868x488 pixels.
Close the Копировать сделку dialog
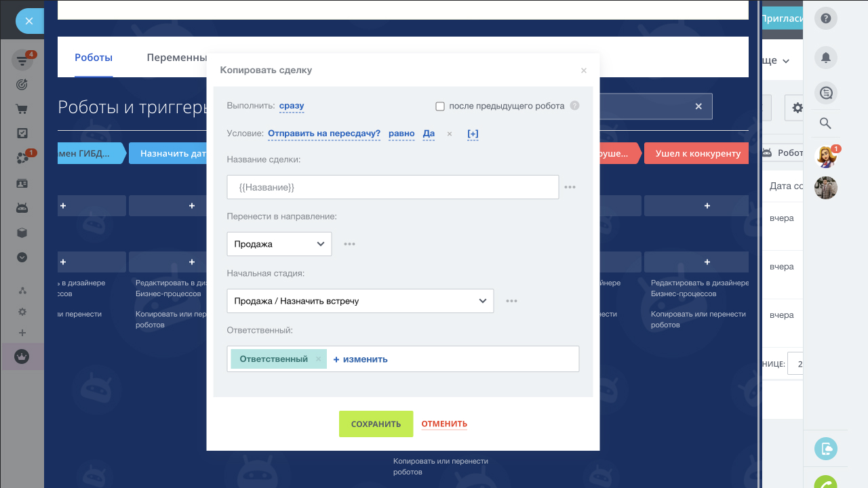(x=584, y=70)
